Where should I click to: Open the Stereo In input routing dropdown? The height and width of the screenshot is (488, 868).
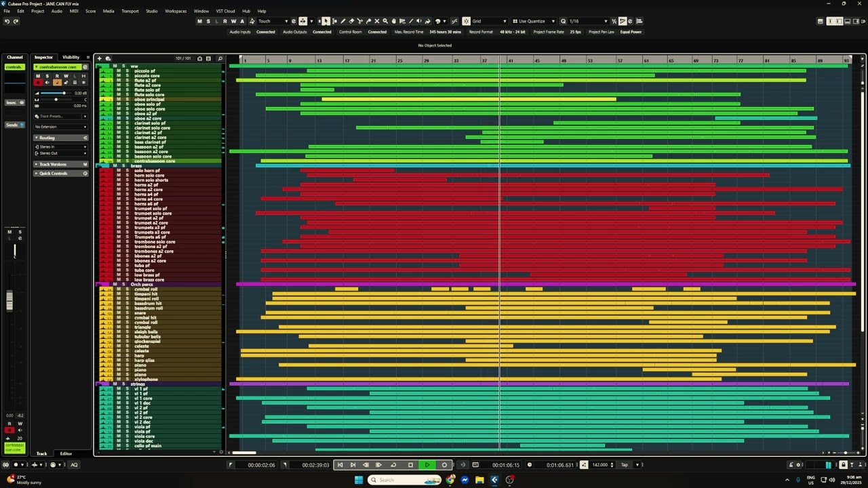click(61, 146)
